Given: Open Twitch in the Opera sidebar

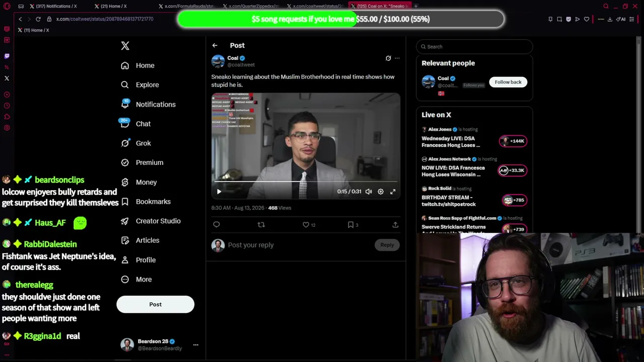Looking at the screenshot, I should [7, 56].
